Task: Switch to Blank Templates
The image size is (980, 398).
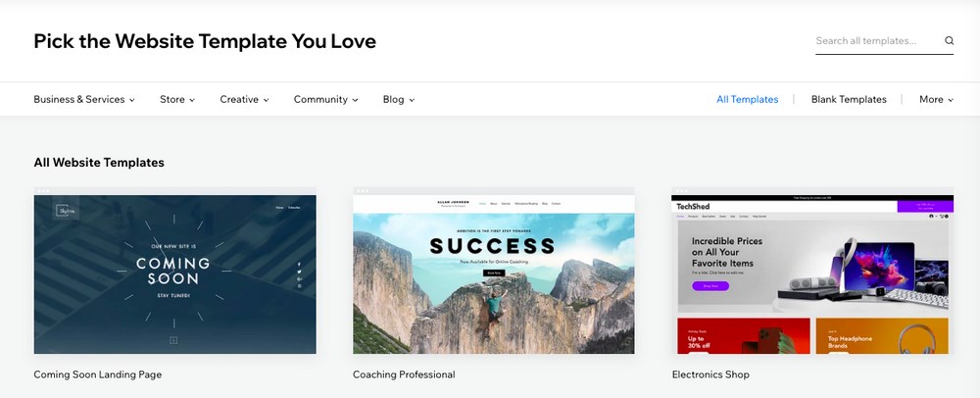Action: point(849,99)
